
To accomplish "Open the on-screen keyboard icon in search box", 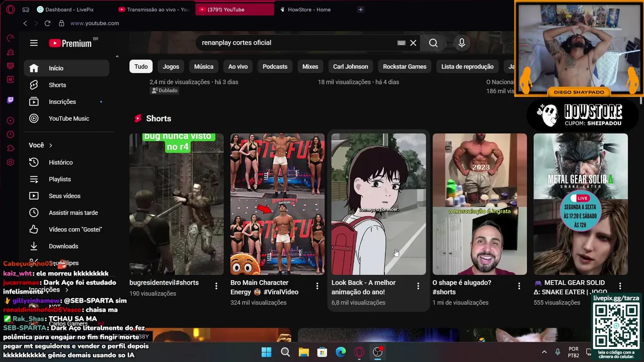I will tap(401, 43).
